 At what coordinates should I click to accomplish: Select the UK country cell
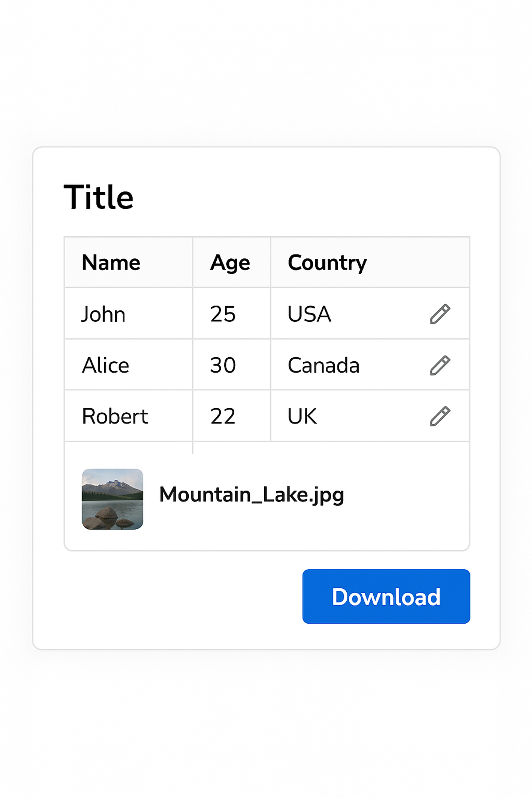(302, 416)
